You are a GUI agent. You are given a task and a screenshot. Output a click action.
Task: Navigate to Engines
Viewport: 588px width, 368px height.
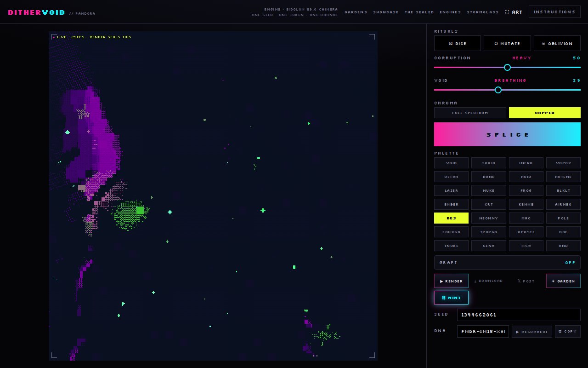pos(450,12)
